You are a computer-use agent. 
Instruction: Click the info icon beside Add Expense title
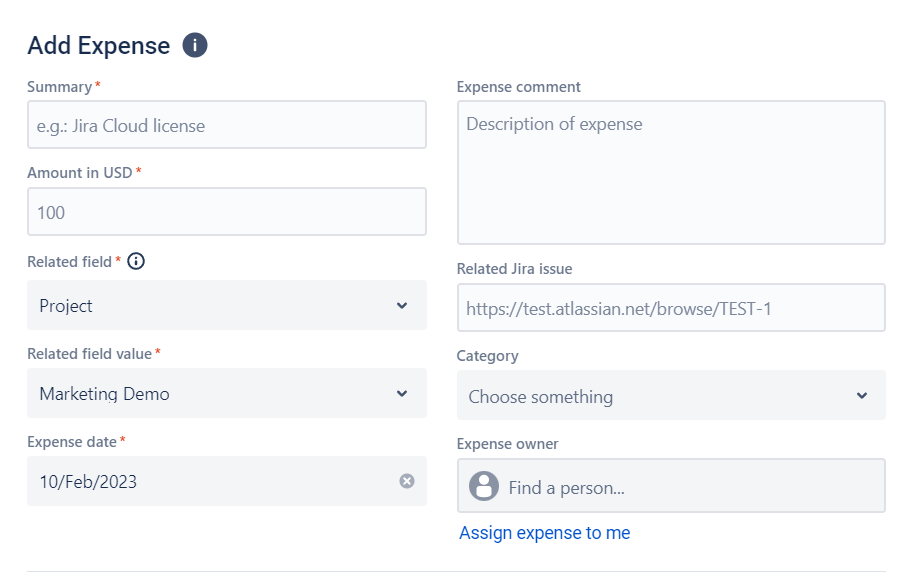[195, 45]
